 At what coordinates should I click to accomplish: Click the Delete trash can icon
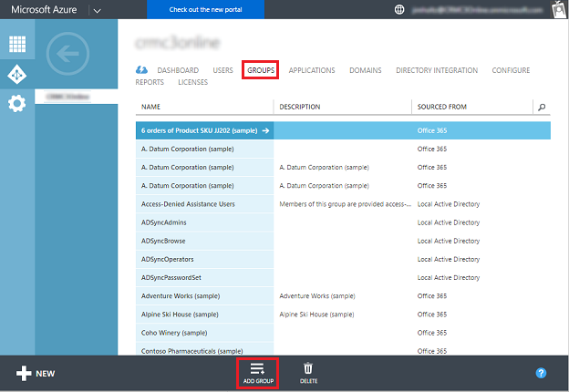pyautogui.click(x=308, y=369)
